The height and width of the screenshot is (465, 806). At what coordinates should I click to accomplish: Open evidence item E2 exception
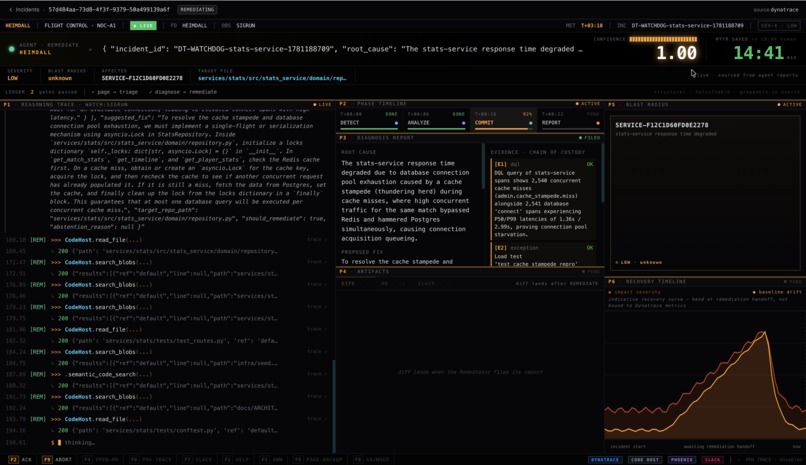tap(543, 255)
